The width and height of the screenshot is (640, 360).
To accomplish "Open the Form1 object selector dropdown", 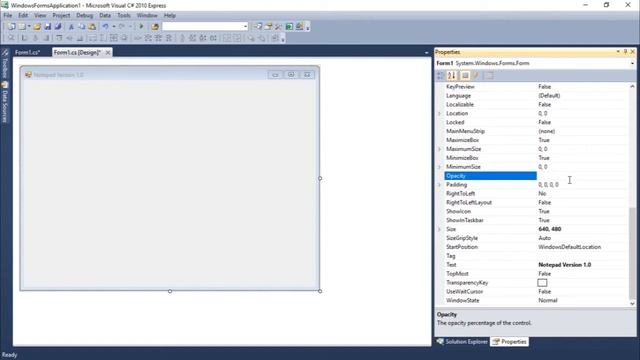I will coord(632,63).
